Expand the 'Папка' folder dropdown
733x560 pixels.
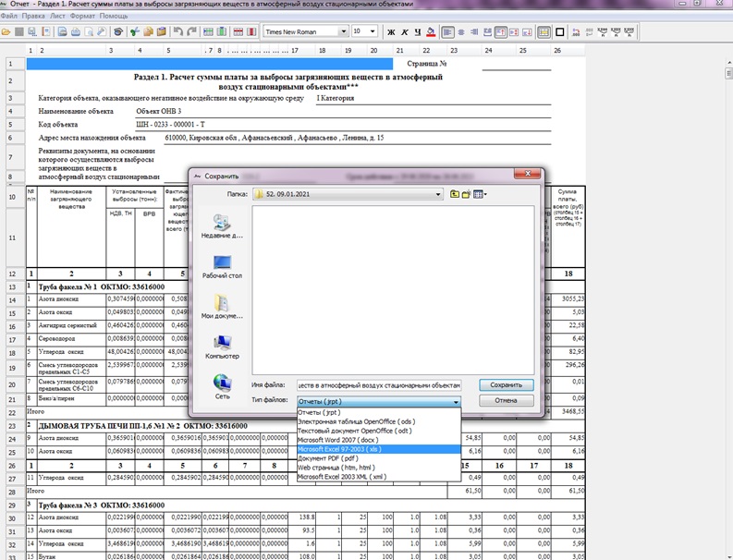pos(440,194)
